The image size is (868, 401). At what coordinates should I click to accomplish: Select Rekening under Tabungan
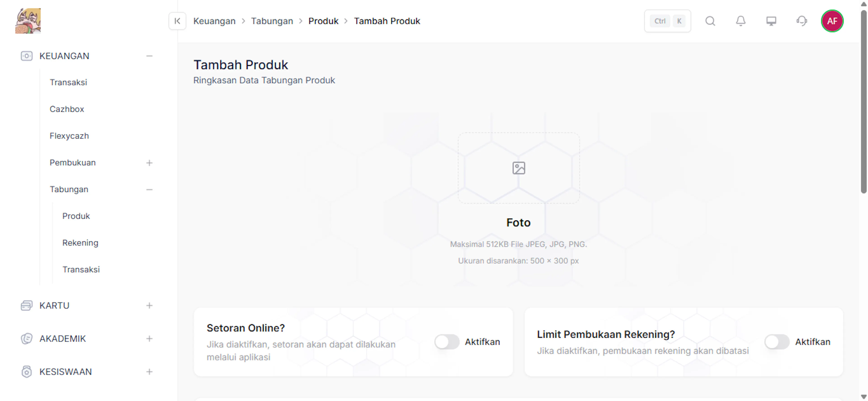click(80, 243)
